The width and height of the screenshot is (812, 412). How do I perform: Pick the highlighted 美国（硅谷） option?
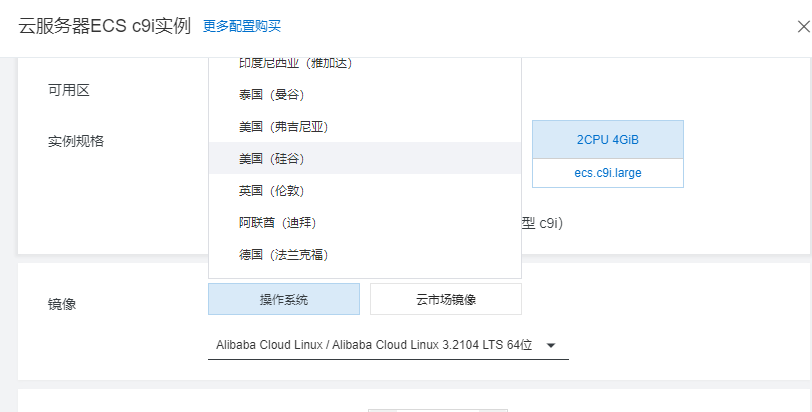270,159
